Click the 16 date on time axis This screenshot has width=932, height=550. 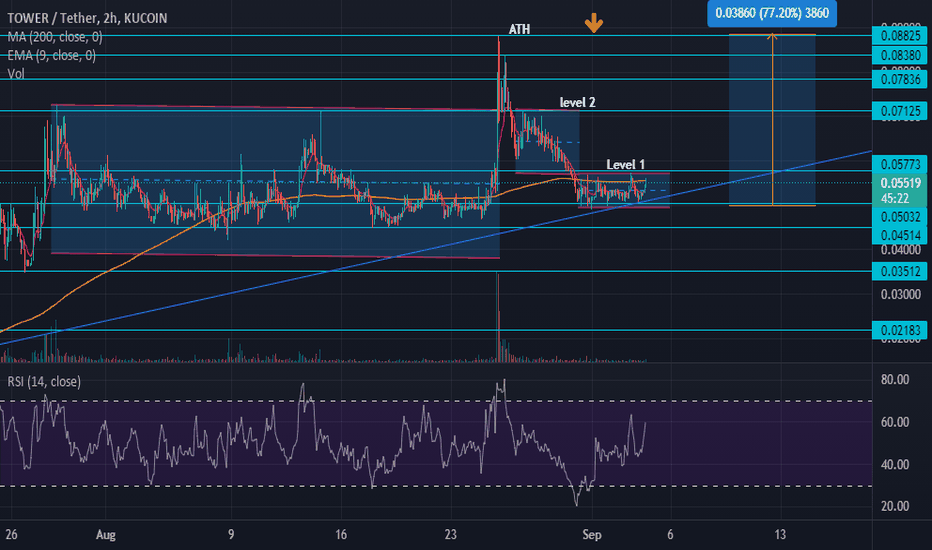point(341,535)
